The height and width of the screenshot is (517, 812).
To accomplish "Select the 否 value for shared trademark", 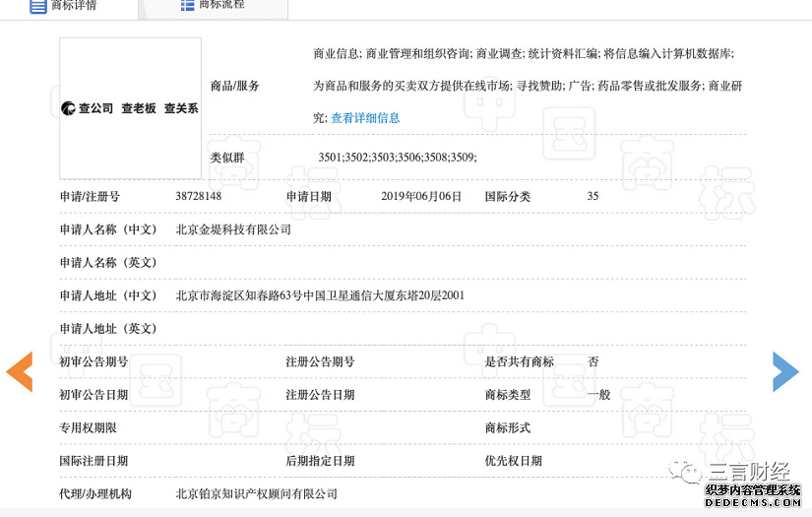I will pyautogui.click(x=593, y=361).
